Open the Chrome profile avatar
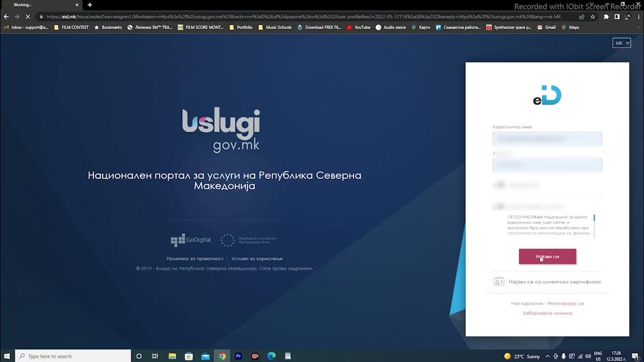 tap(627, 16)
